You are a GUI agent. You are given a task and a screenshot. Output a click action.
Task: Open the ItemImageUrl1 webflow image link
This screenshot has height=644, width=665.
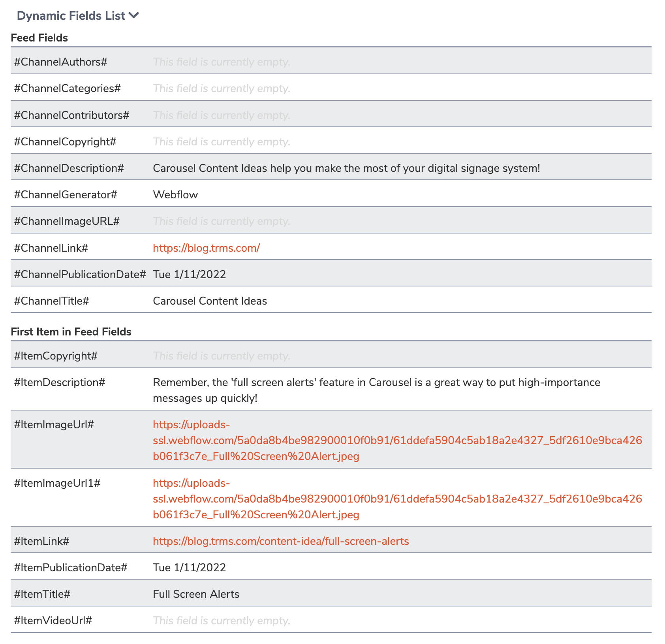pyautogui.click(x=397, y=499)
